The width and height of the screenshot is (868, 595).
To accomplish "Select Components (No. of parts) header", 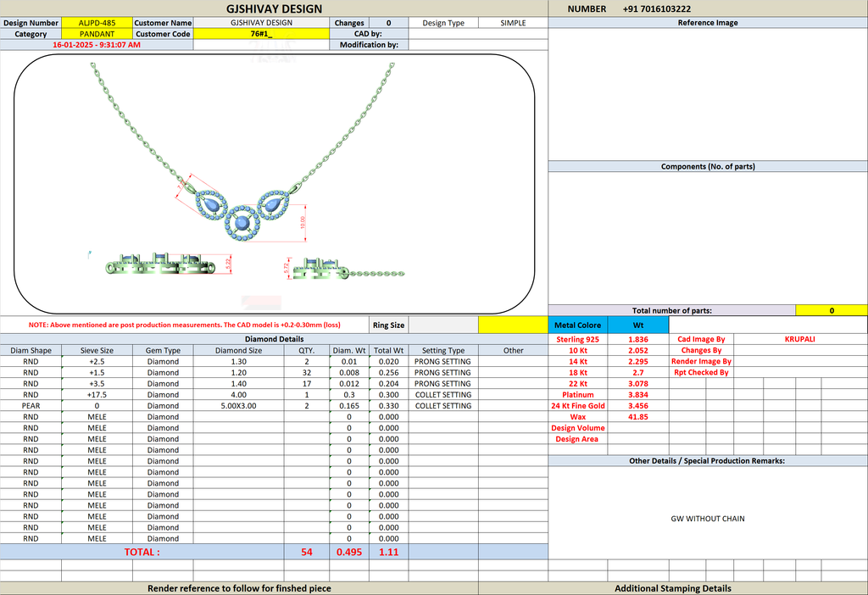I will [x=708, y=167].
